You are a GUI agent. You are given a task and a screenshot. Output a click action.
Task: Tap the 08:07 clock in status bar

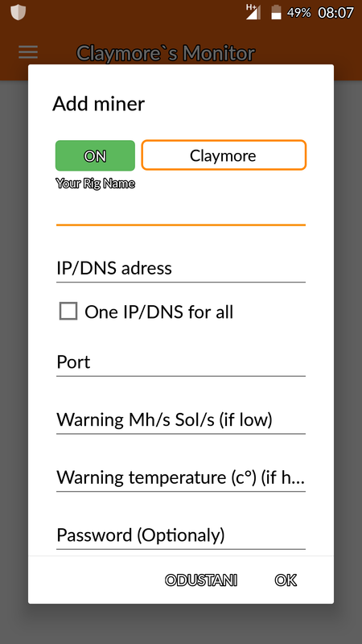[x=335, y=13]
